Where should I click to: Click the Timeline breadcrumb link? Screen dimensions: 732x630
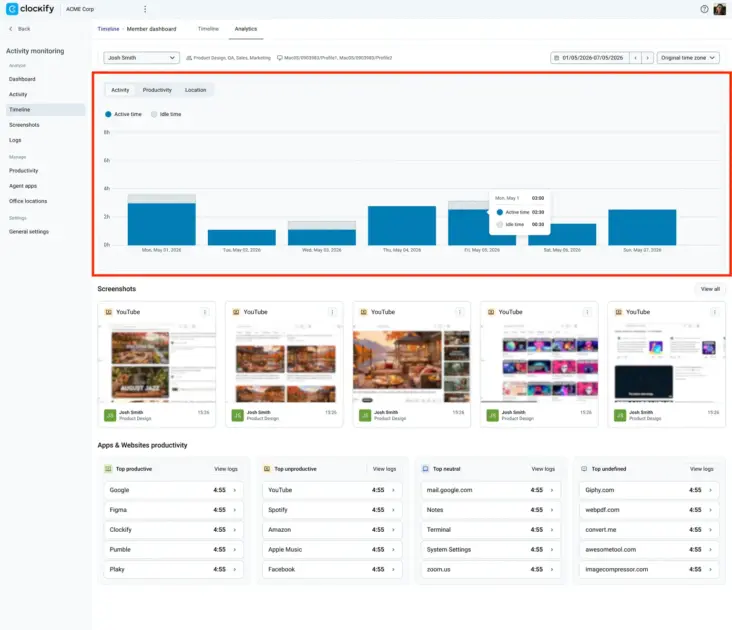click(x=108, y=29)
